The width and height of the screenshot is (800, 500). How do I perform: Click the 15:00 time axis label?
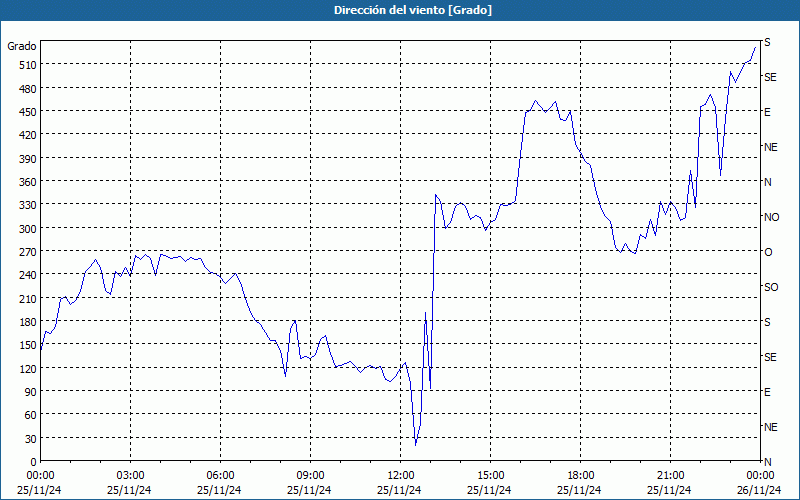pos(490,476)
